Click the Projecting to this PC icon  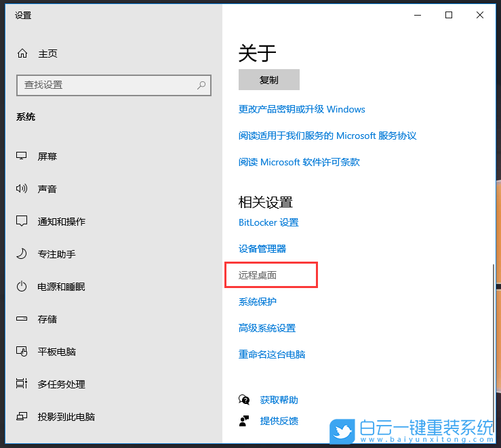point(22,416)
